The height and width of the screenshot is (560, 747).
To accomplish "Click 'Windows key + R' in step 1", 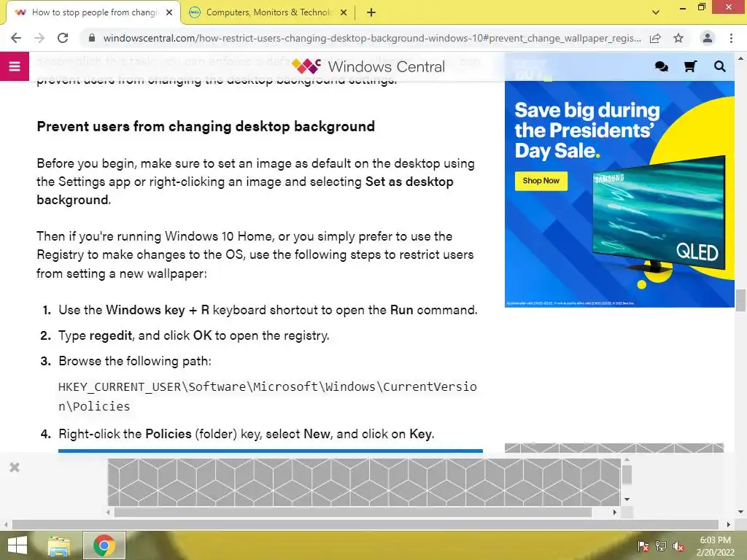I will (x=158, y=310).
